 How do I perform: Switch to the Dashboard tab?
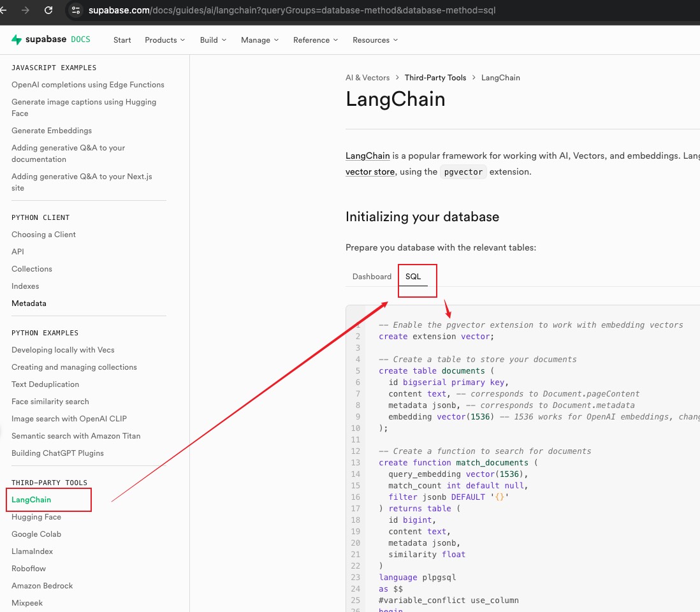pos(372,277)
